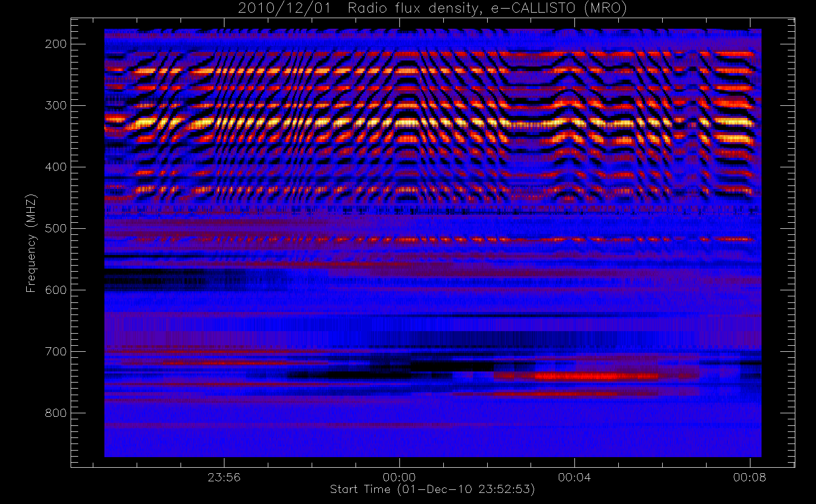The image size is (816, 504).
Task: Click the 00:00 time tick label
Action: click(x=399, y=477)
